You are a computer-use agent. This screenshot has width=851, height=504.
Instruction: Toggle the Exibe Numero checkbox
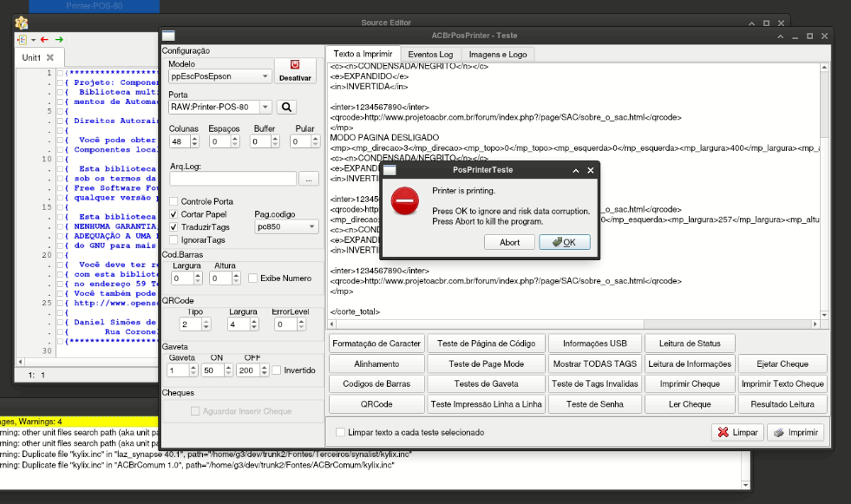coord(253,278)
